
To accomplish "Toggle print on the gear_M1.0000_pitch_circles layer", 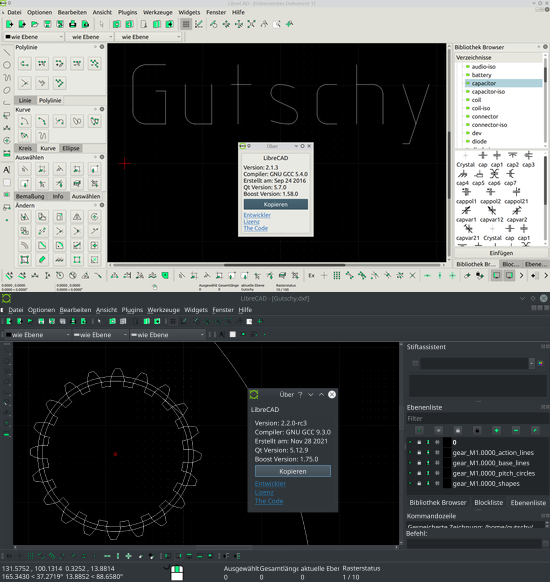I will pyautogui.click(x=428, y=473).
